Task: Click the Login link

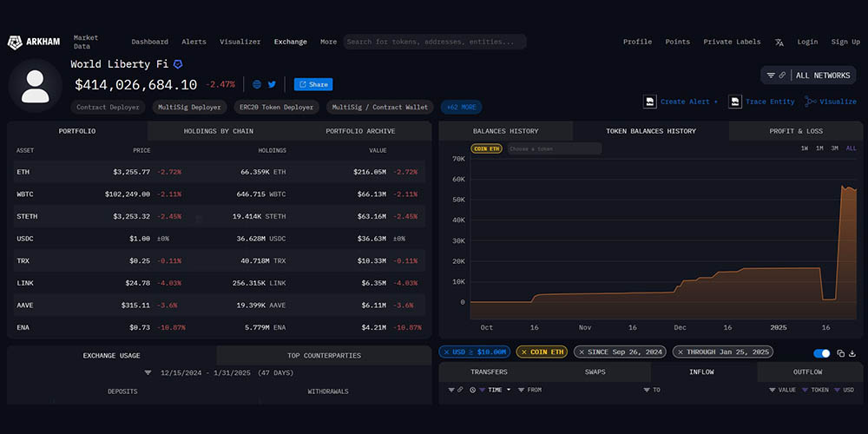Action: (x=807, y=42)
